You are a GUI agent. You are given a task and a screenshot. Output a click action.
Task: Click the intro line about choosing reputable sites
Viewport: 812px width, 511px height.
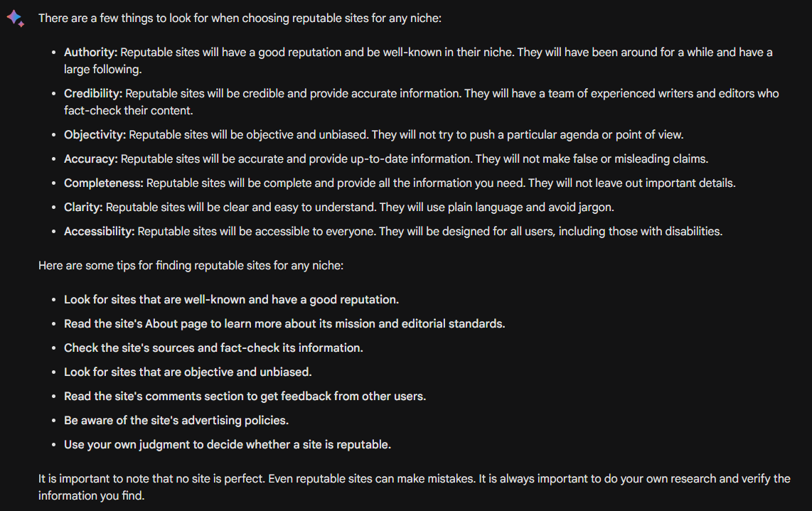click(240, 18)
